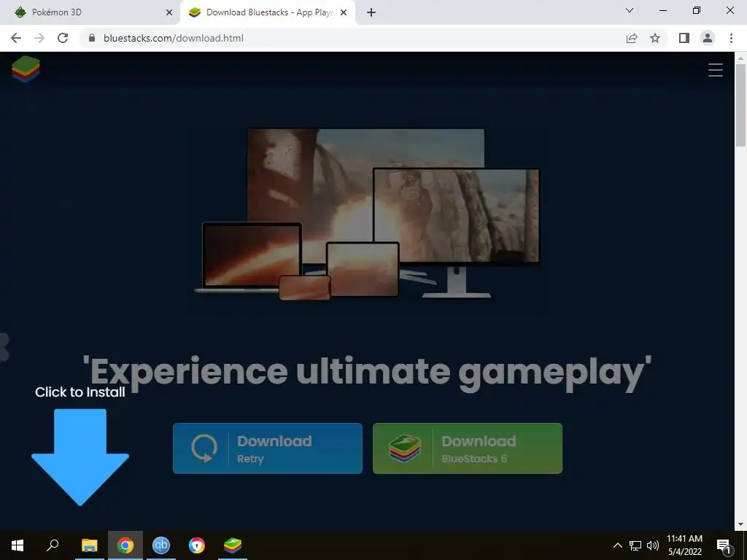Open Windows taskbar search

[53, 545]
